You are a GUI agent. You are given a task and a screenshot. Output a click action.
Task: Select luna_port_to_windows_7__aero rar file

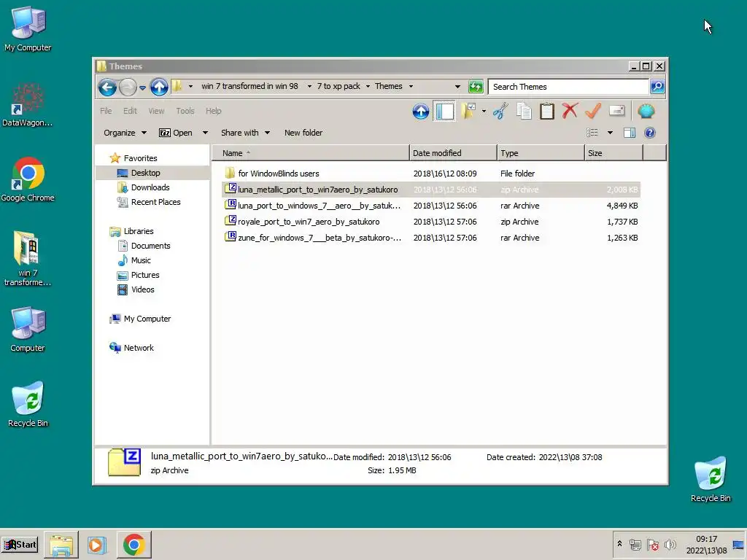(430, 206)
